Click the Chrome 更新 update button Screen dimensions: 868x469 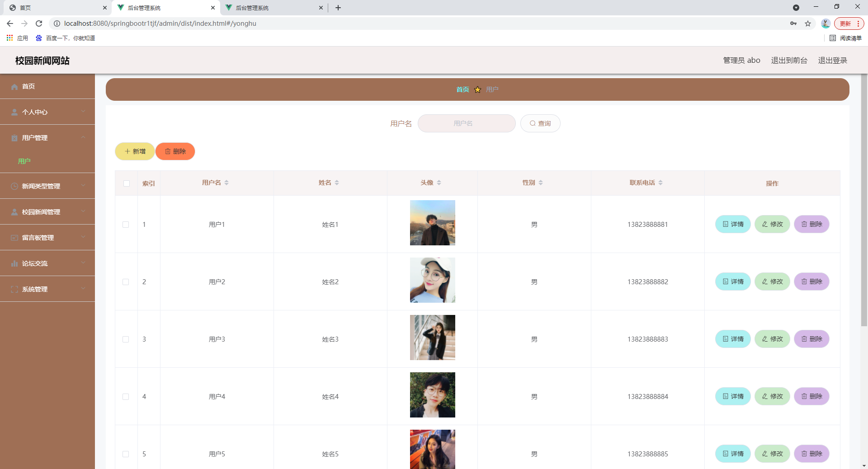(x=849, y=23)
